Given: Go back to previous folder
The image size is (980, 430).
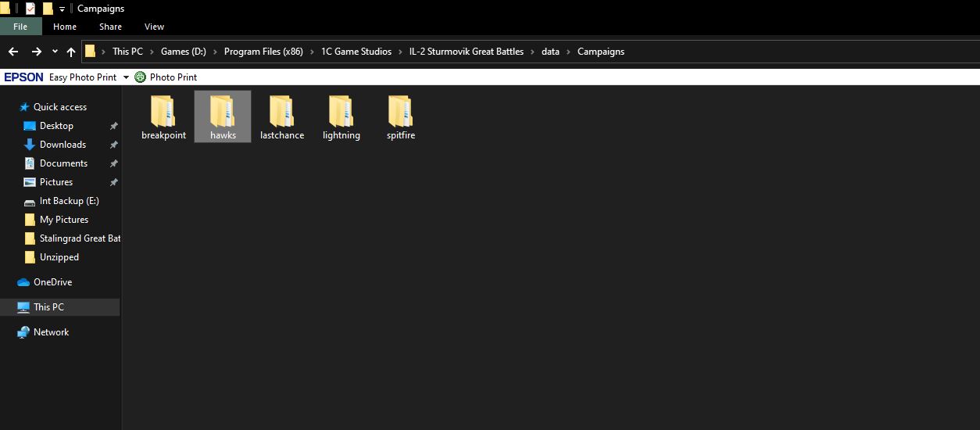Looking at the screenshot, I should tap(13, 52).
